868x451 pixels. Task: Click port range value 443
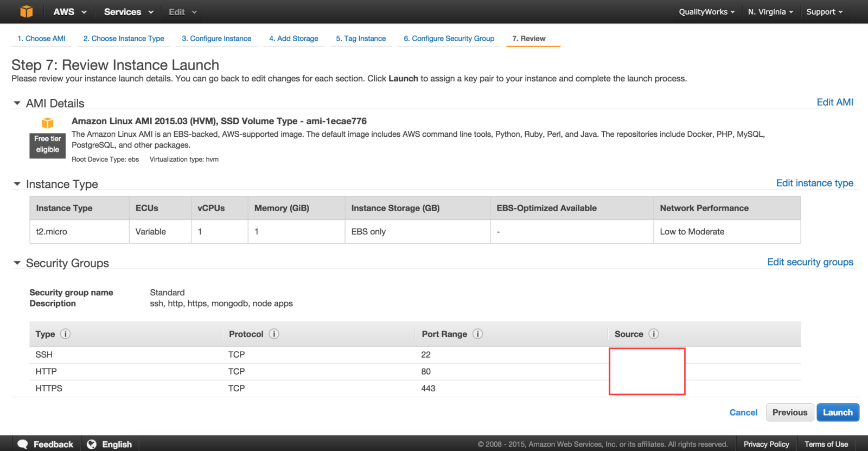(x=428, y=388)
